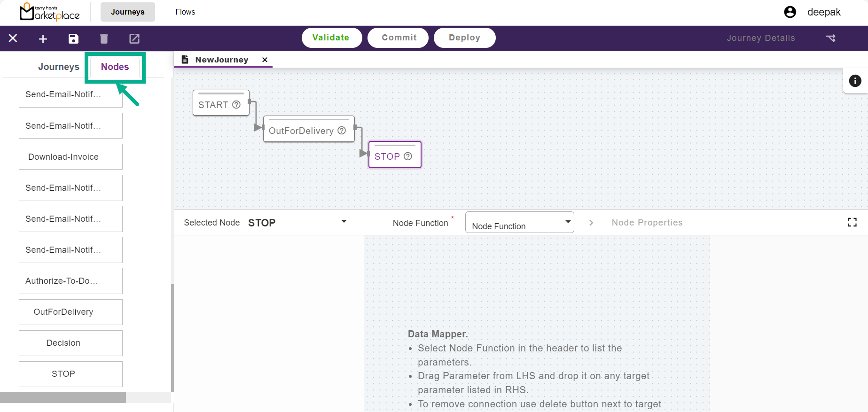Viewport: 868px width, 412px height.
Task: Close the NewJourney tab
Action: (265, 60)
